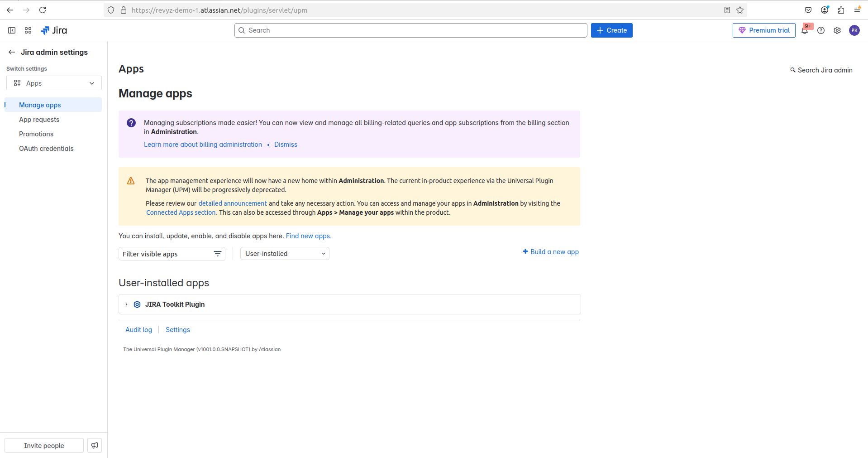The image size is (868, 458).
Task: Open the notifications bell
Action: click(x=805, y=31)
